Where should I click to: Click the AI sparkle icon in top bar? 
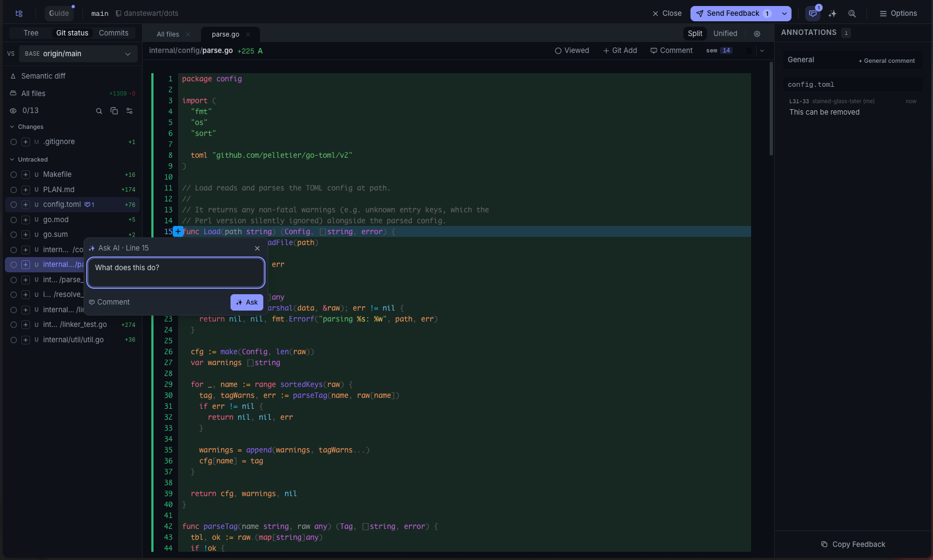point(832,14)
